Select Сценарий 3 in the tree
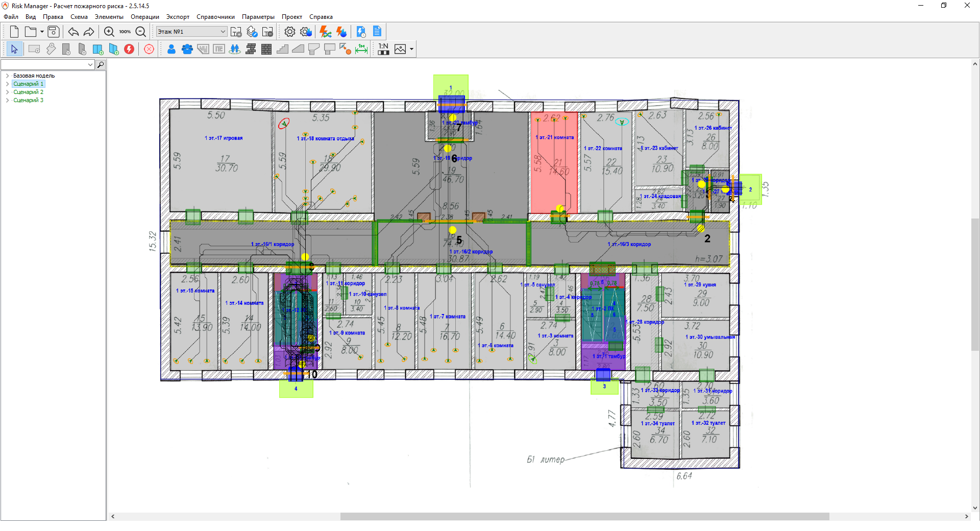The image size is (980, 531). 28,100
